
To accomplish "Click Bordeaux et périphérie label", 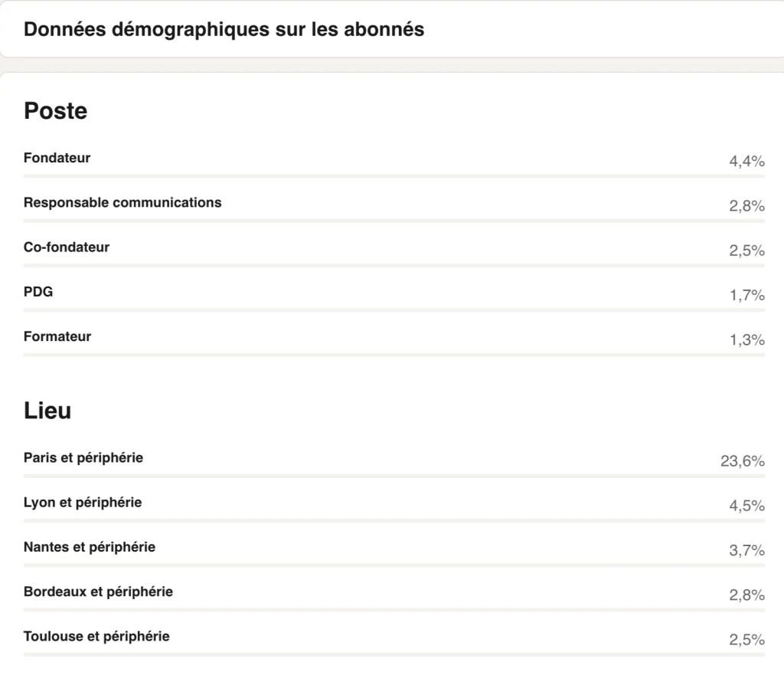I will 98,591.
